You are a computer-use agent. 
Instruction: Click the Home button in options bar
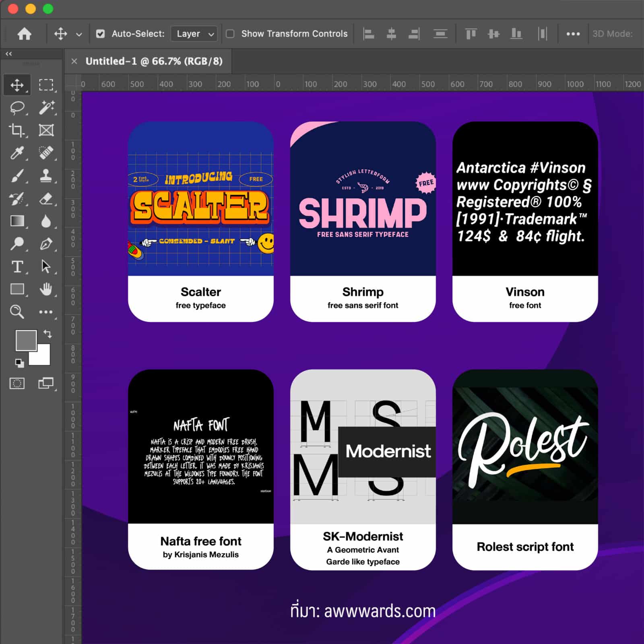[25, 34]
